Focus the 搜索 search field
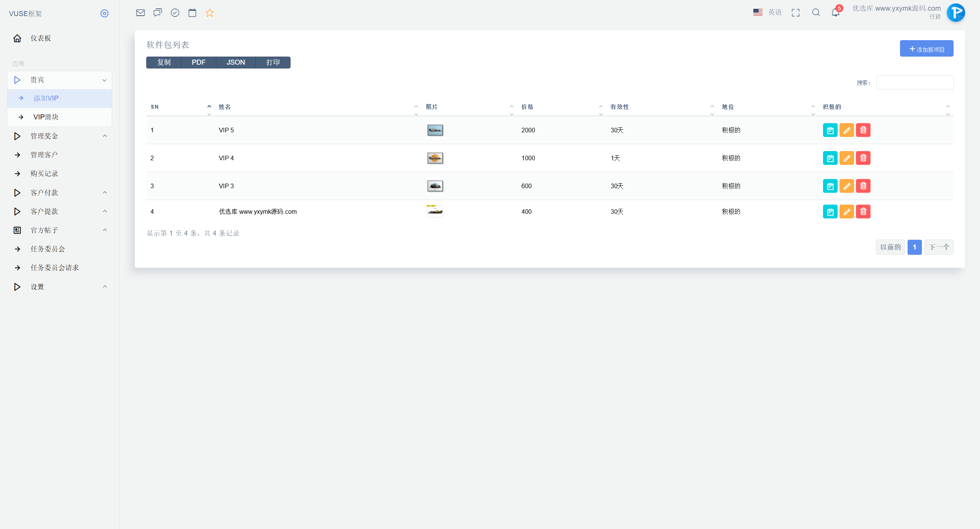This screenshot has width=980, height=529. click(915, 83)
